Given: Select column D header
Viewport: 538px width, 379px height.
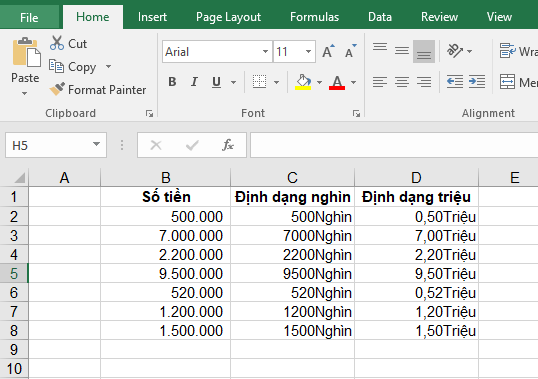Looking at the screenshot, I should (416, 178).
